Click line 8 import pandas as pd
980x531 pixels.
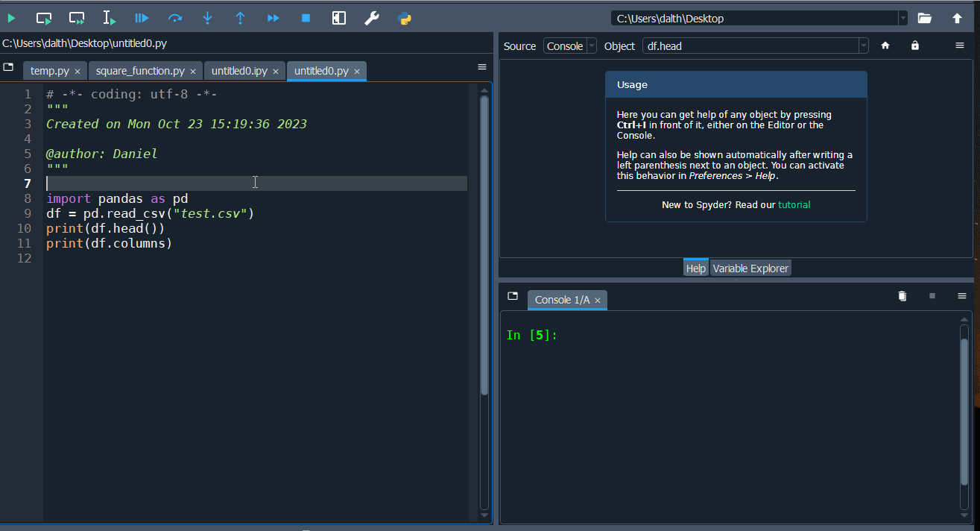[x=117, y=198]
